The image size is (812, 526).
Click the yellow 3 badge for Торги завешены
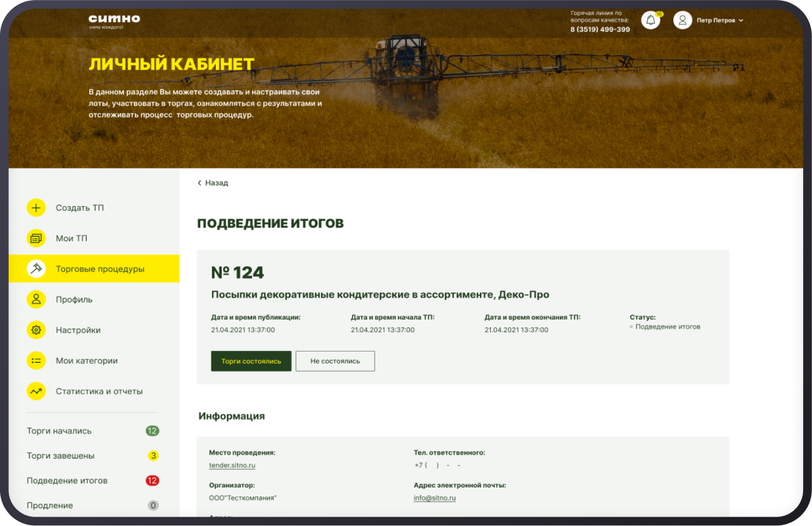(154, 456)
